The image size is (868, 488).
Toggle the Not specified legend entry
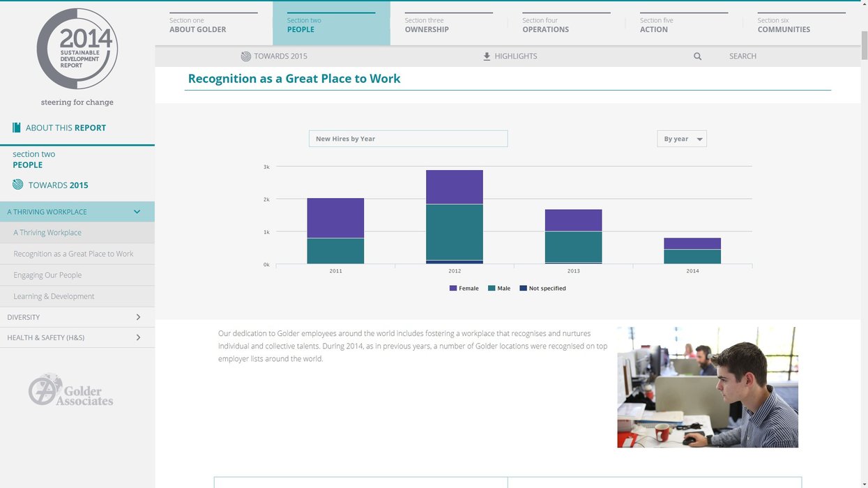542,289
